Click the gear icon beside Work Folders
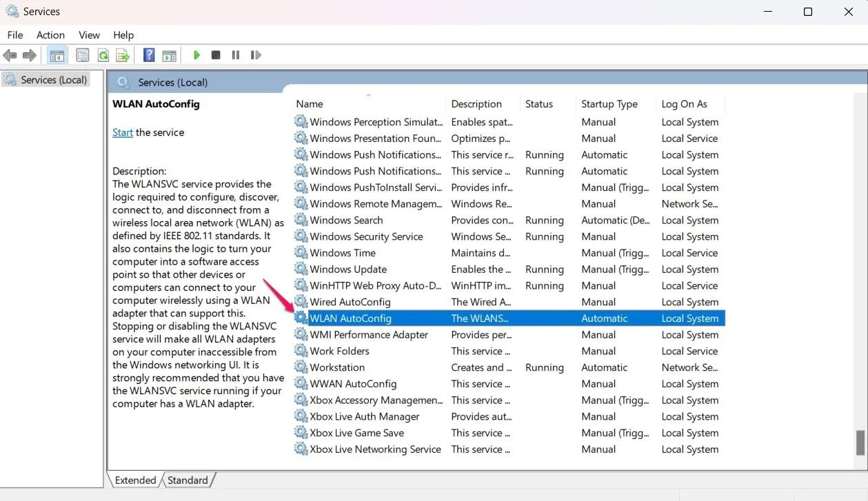This screenshot has width=868, height=501. (301, 351)
